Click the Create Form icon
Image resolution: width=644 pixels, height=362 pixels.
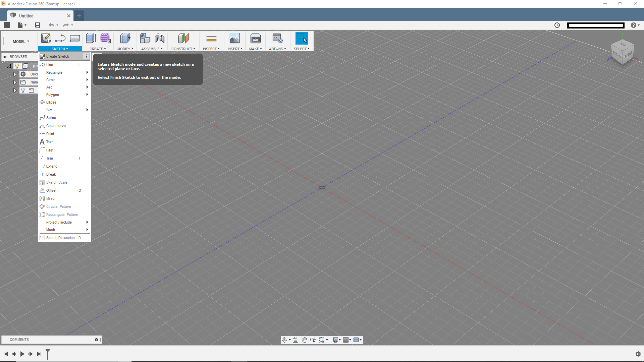[105, 38]
